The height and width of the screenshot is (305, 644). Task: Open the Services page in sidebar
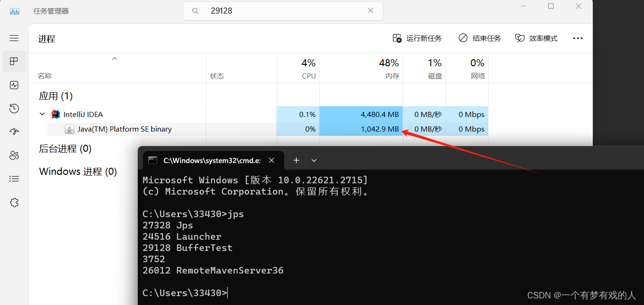click(x=14, y=203)
